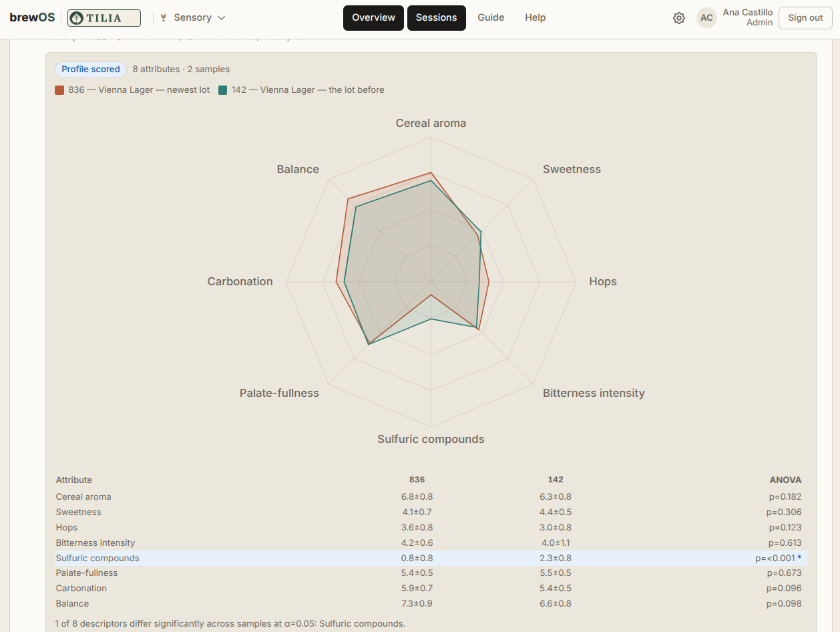Click the 7.3±0.9 Balance score
The height and width of the screenshot is (632, 840).
(x=417, y=603)
